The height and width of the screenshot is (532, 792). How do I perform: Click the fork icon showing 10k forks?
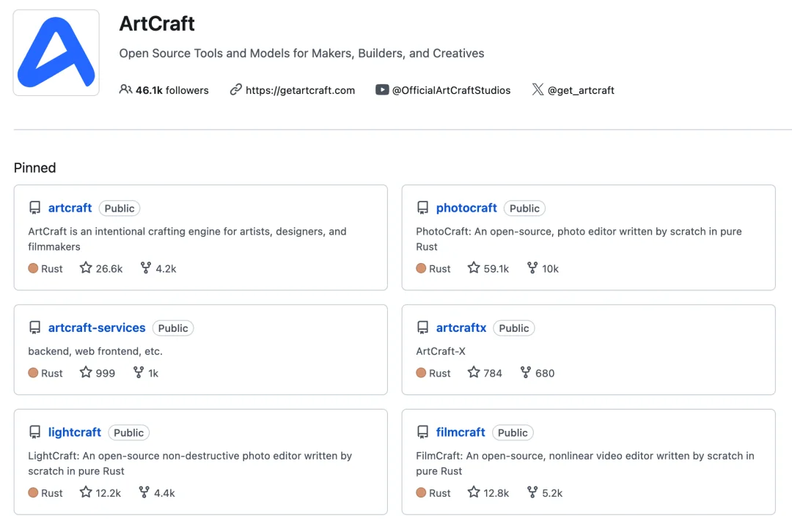pyautogui.click(x=532, y=267)
